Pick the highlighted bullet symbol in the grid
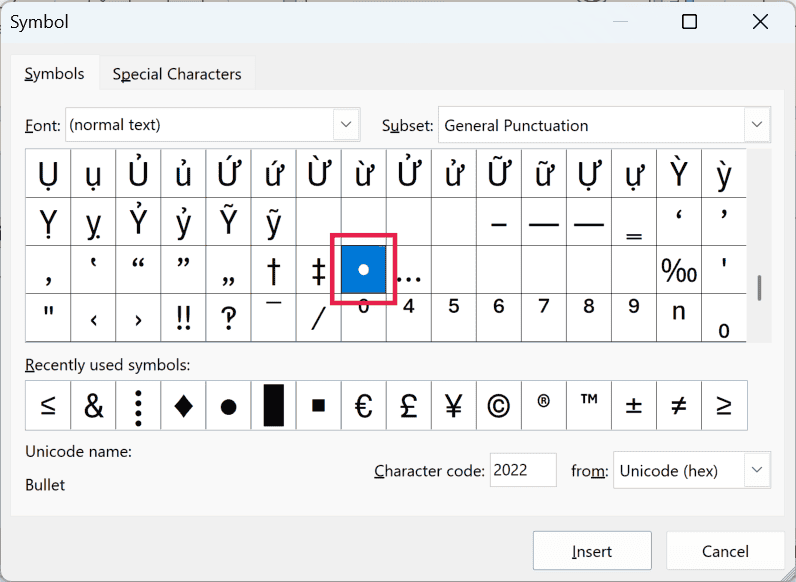Screen dimensions: 796x582 pos(363,270)
